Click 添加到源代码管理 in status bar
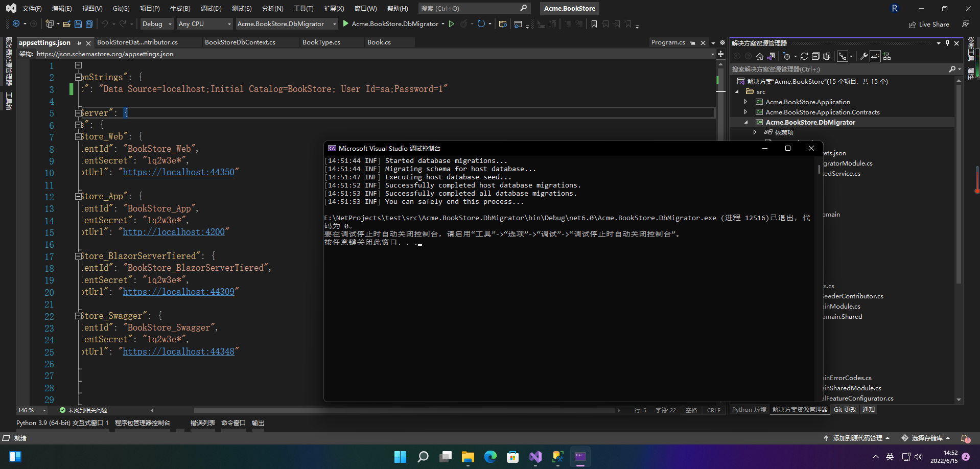The image size is (980, 469). coord(857,438)
